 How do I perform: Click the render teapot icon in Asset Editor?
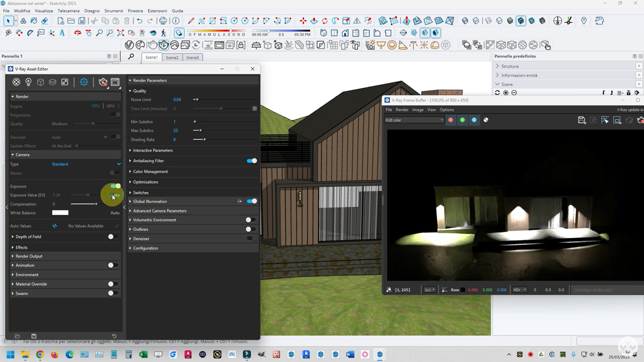(103, 82)
